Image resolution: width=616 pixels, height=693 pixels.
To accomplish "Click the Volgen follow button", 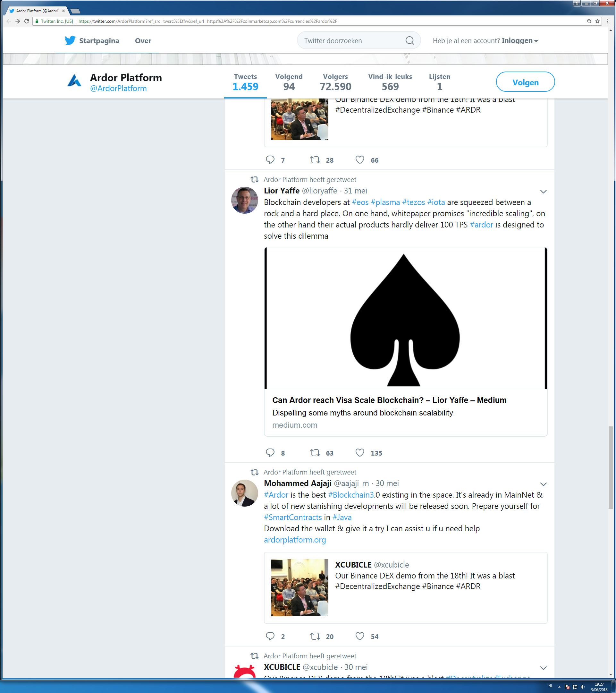I will [525, 82].
